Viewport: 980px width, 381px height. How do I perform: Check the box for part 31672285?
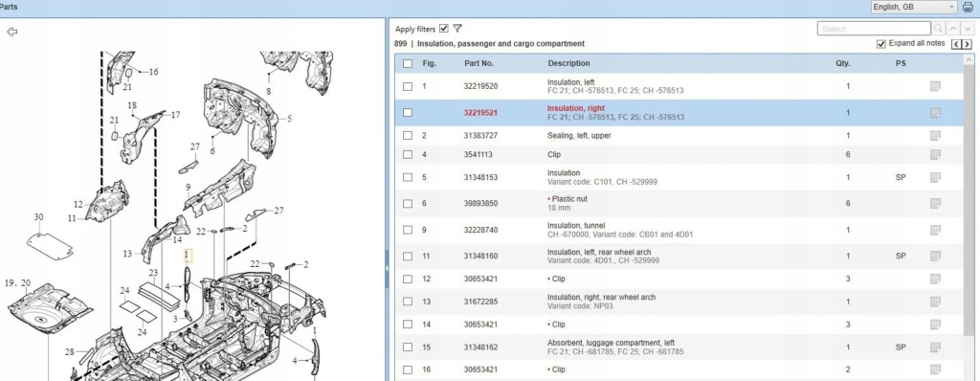point(408,302)
